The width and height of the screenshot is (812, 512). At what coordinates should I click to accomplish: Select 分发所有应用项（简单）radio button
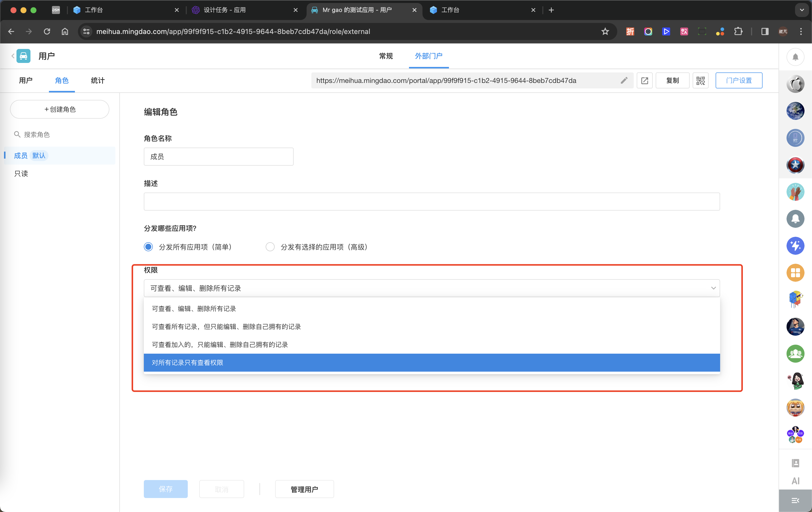click(148, 247)
